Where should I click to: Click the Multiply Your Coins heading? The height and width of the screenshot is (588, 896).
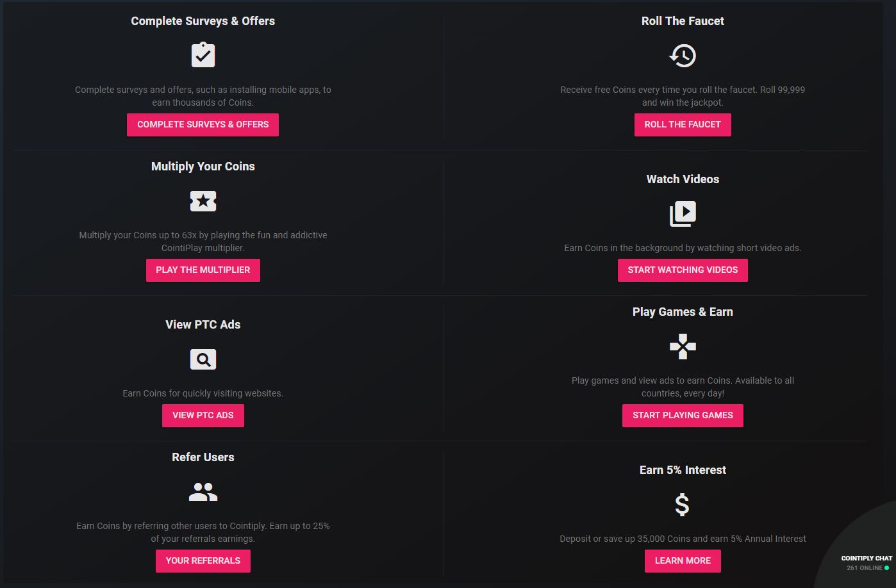click(x=203, y=167)
